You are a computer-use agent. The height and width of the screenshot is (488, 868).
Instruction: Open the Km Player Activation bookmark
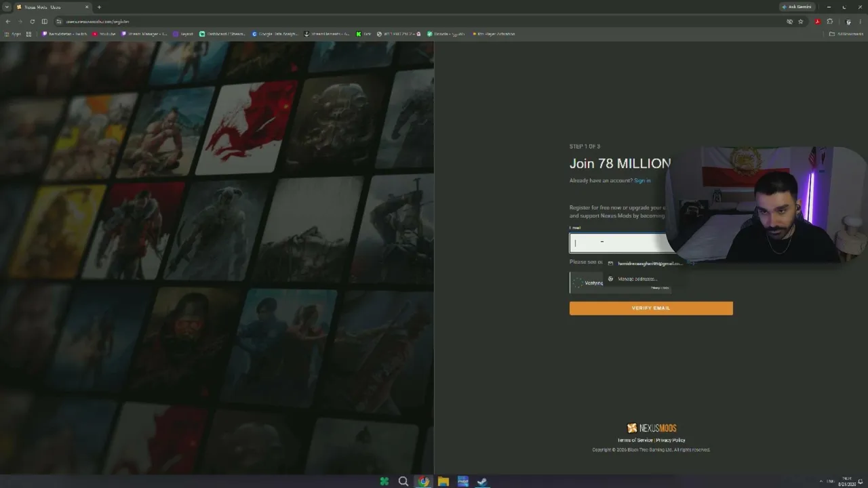coord(494,34)
